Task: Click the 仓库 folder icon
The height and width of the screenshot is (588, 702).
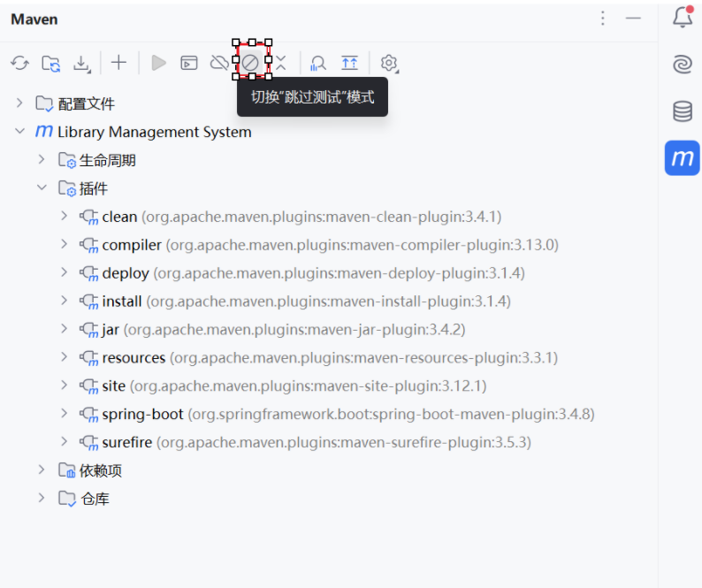Action: point(67,499)
